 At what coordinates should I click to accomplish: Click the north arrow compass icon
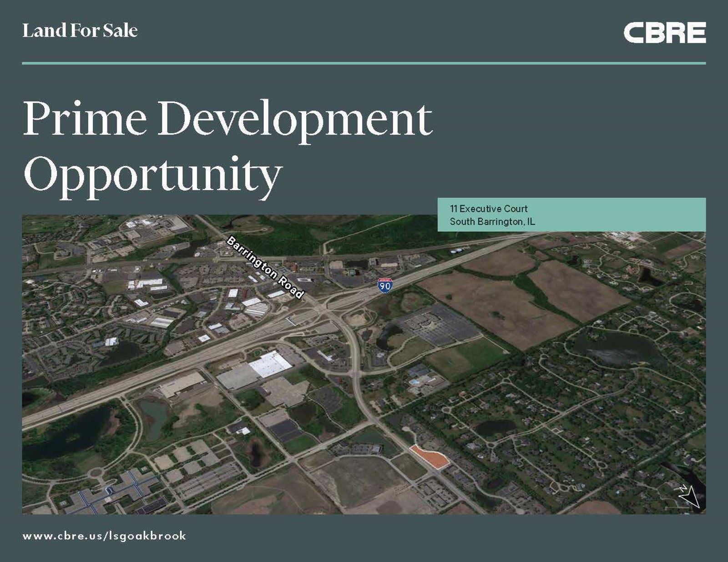(688, 495)
